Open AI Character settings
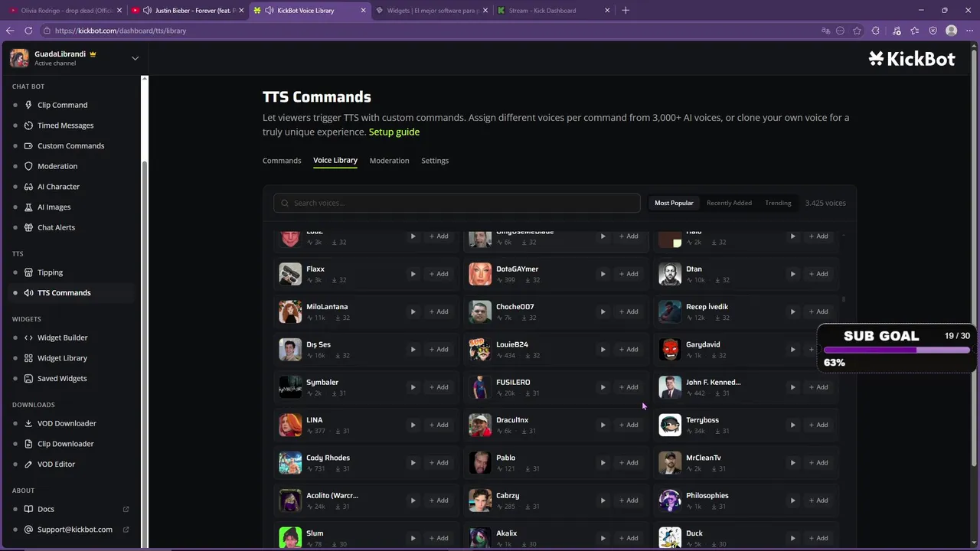 click(x=58, y=187)
